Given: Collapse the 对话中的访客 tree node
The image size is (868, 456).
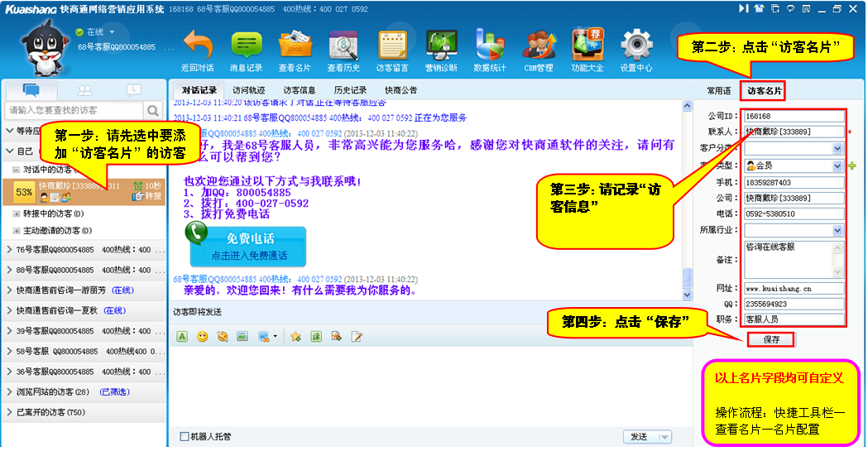Looking at the screenshot, I should 17,169.
